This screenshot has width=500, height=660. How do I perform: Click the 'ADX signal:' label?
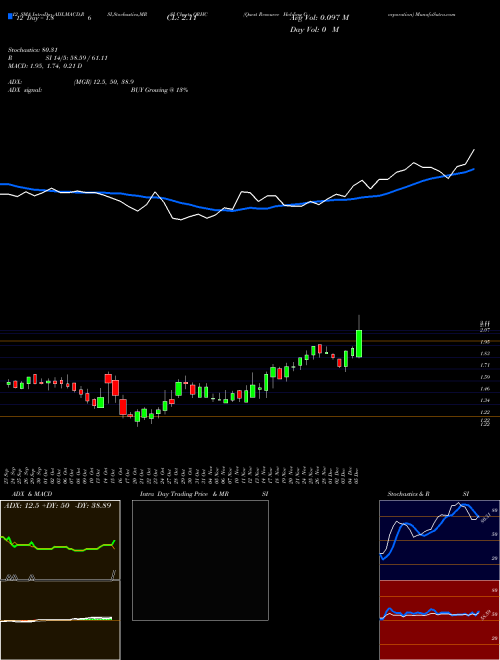[x=25, y=90]
